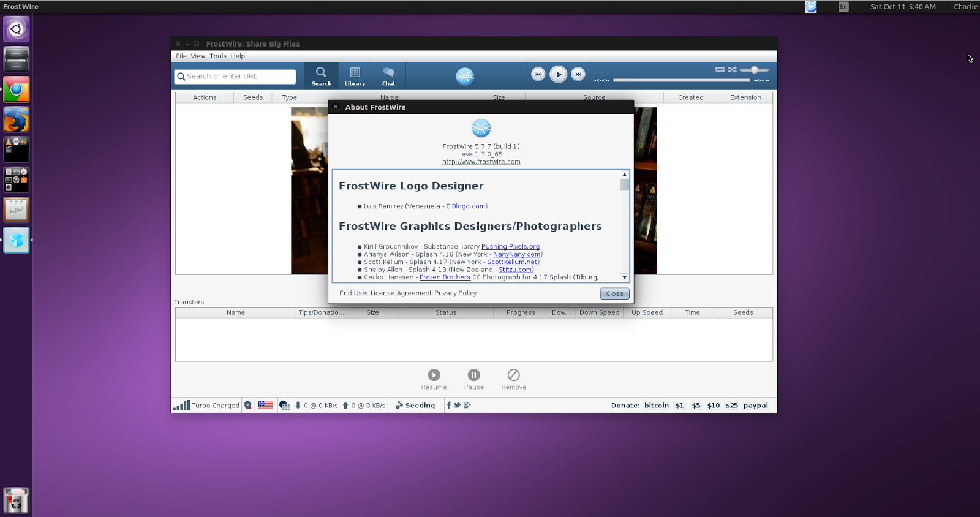The image size is (980, 517).
Task: Open the Privacy Policy link
Action: click(x=455, y=293)
